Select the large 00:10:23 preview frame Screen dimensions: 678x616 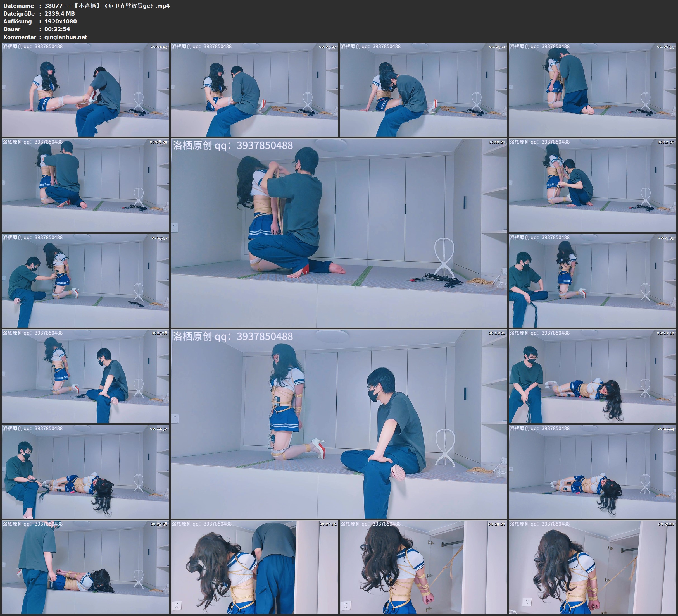click(339, 233)
